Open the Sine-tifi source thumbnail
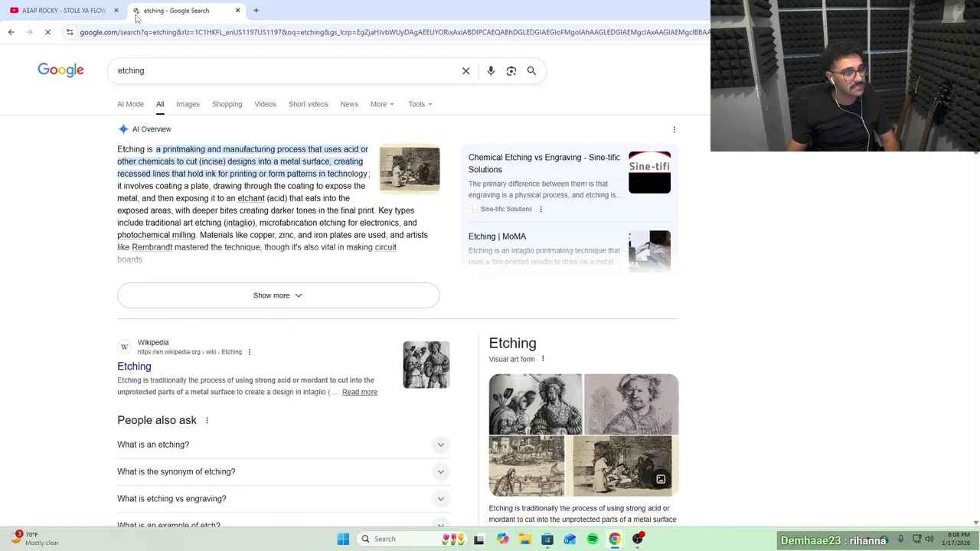The width and height of the screenshot is (980, 551). pos(649,172)
